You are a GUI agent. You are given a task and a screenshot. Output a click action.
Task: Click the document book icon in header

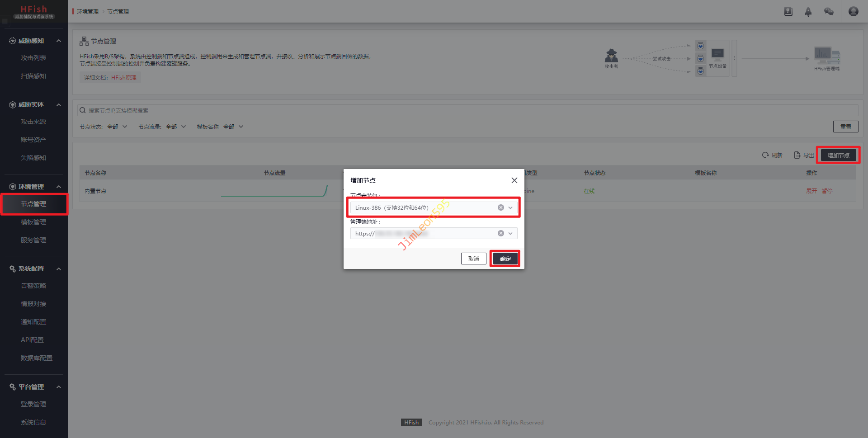788,12
